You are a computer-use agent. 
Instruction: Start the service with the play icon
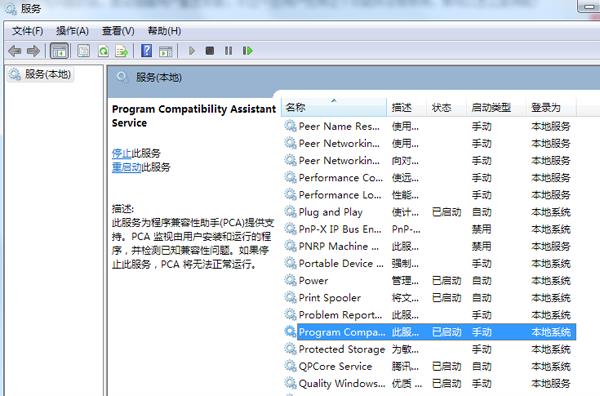[192, 51]
